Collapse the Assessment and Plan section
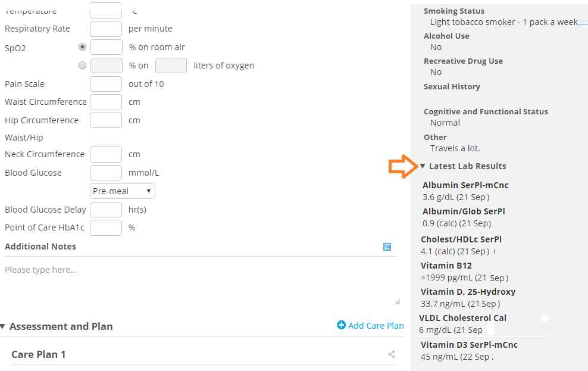 pos(2,326)
